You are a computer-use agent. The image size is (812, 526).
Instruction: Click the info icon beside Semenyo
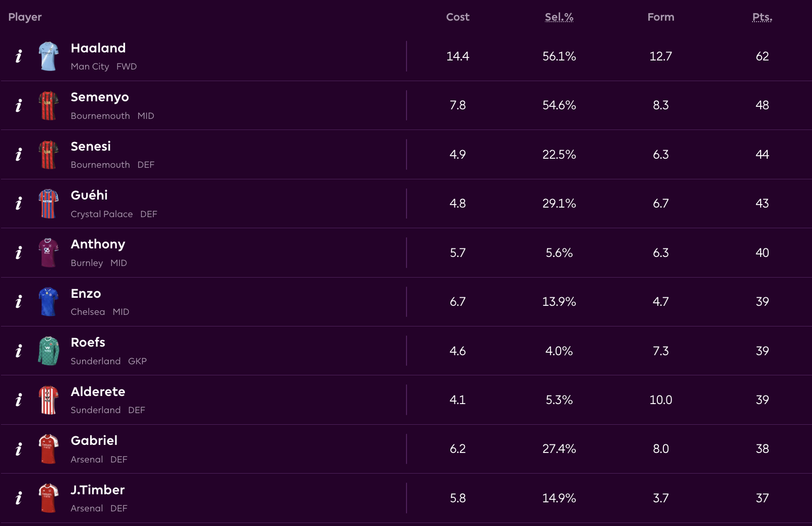click(x=19, y=105)
